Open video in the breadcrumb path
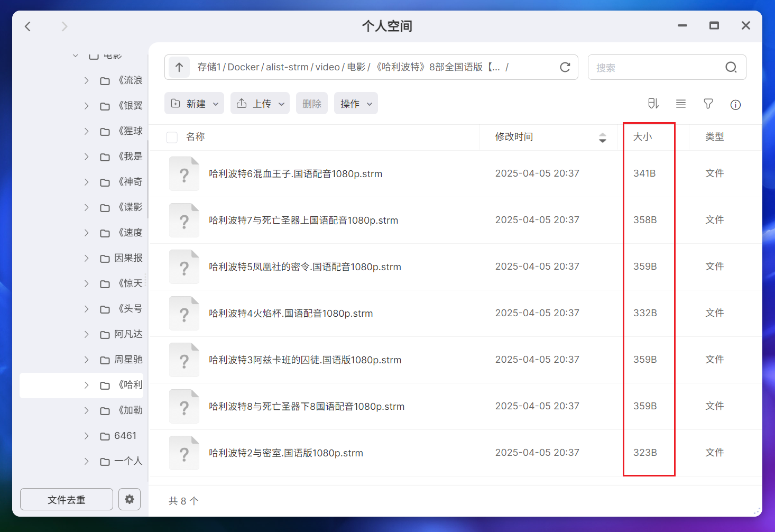The height and width of the screenshot is (532, 775). point(328,67)
